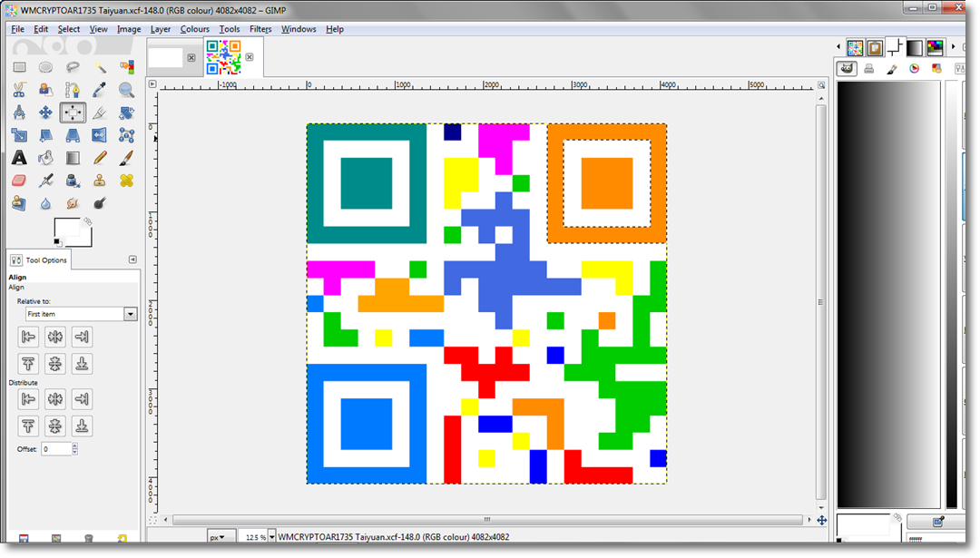The image size is (980, 558).
Task: Select the Ink tool
Action: point(73,181)
